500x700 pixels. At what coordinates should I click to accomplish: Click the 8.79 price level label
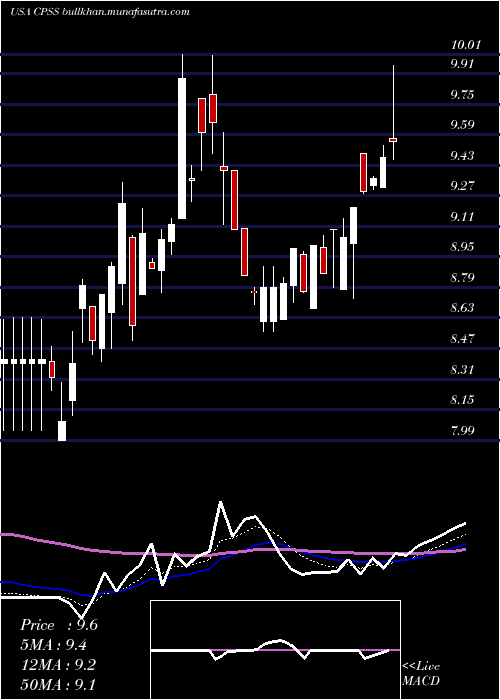click(462, 278)
